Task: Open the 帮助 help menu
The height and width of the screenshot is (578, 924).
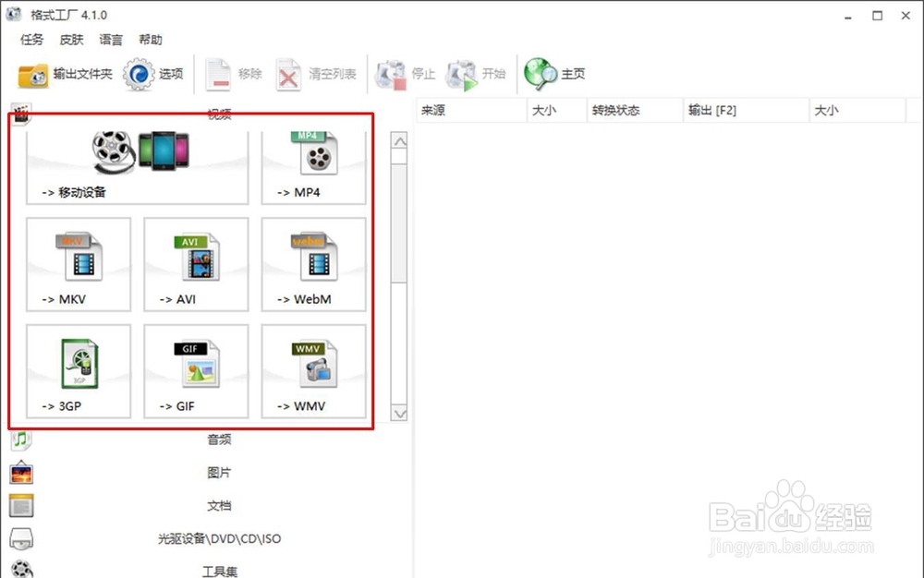Action: click(x=150, y=40)
